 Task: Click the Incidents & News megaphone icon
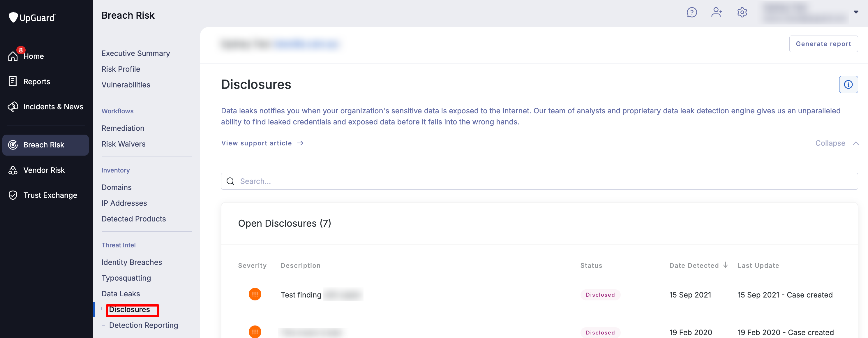coord(13,106)
